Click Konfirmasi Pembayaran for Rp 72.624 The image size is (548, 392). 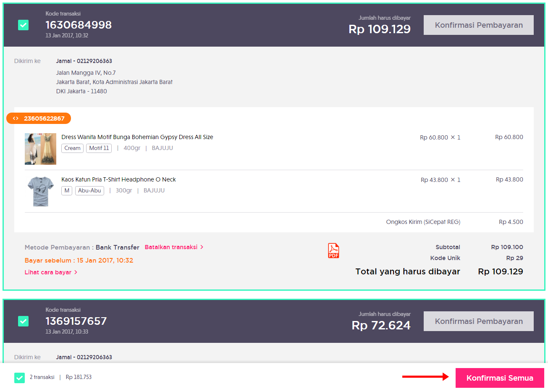[479, 321]
